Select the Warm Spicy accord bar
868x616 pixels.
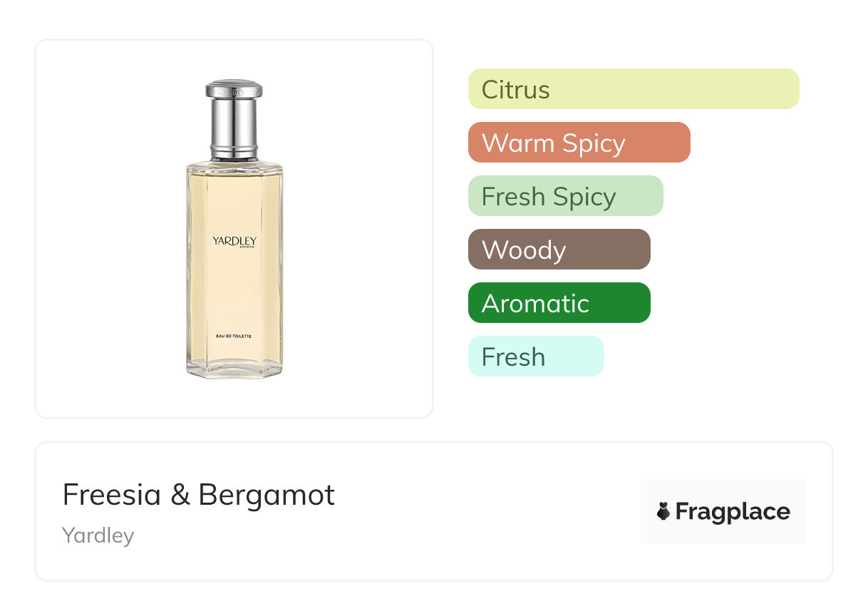point(579,143)
